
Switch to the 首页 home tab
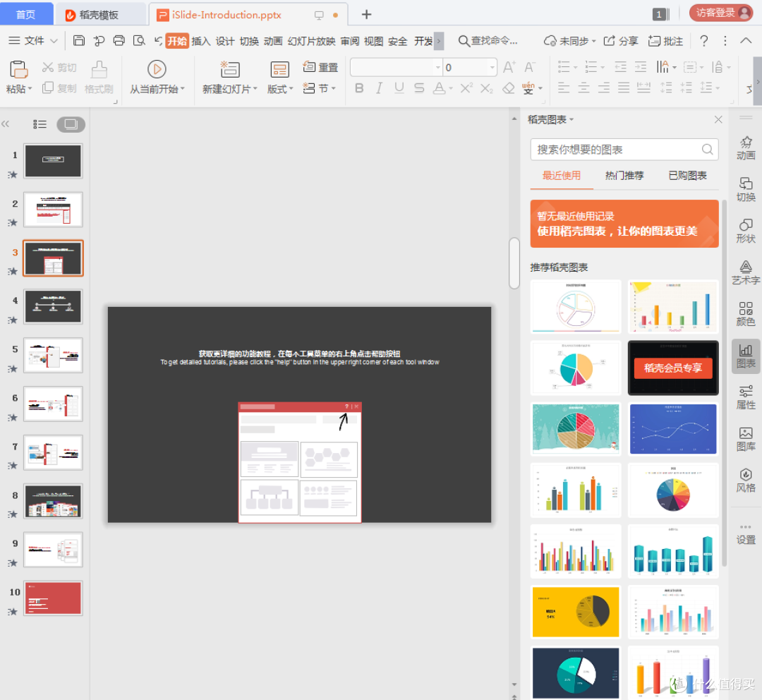(26, 14)
